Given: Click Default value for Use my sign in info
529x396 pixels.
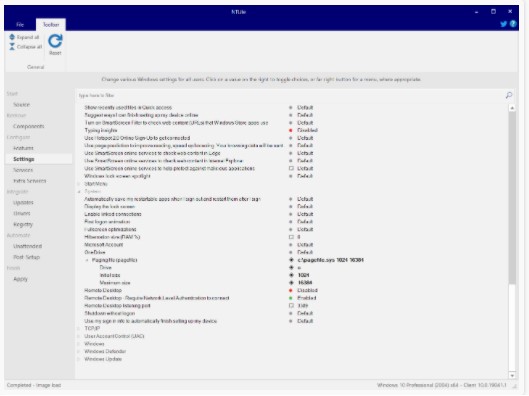Looking at the screenshot, I should pyautogui.click(x=305, y=321).
